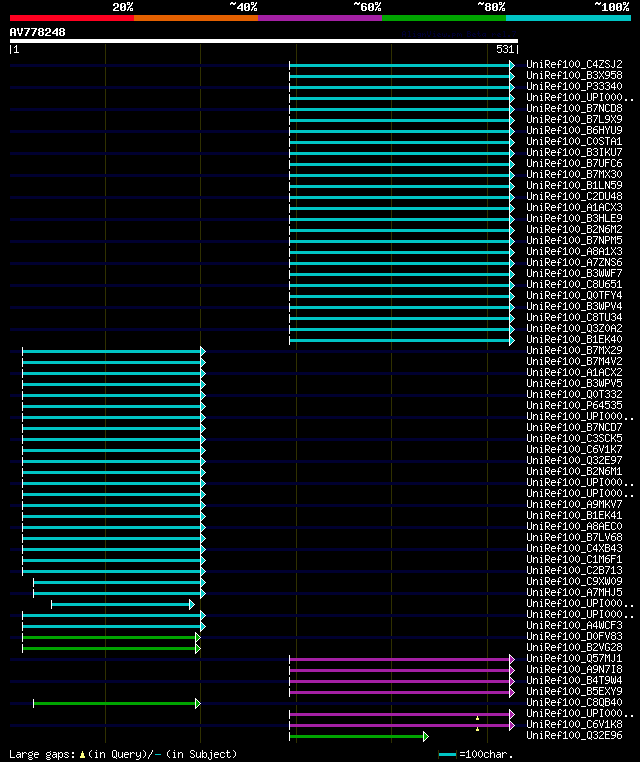
Task: Select the UniRef100_B2N6M2 label
Action: click(574, 229)
